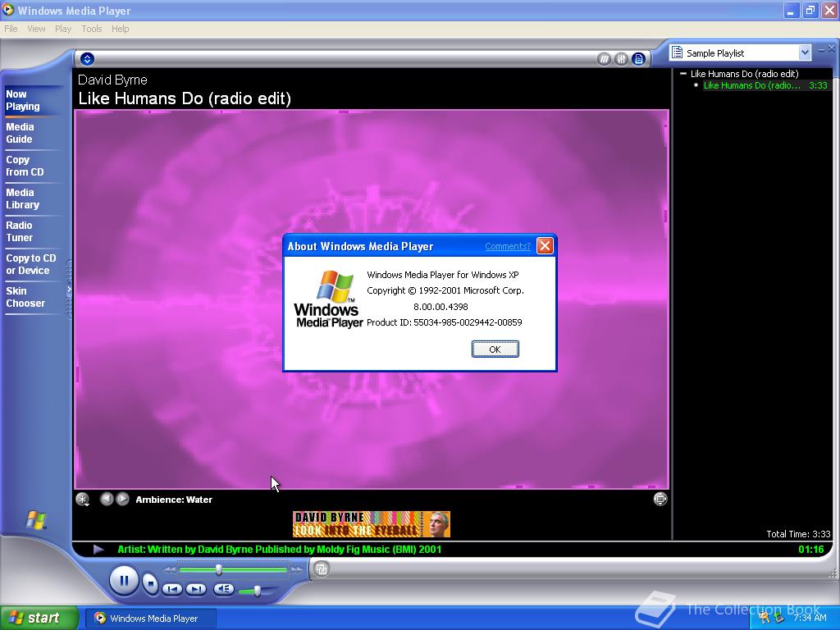Click the rewind arrows beside seek bar

pyautogui.click(x=170, y=569)
